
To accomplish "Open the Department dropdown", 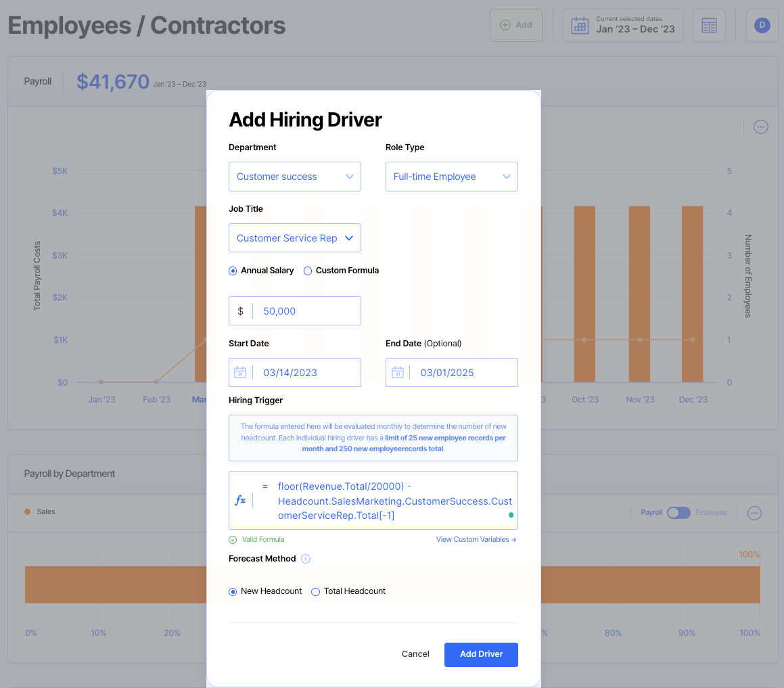I will pos(295,177).
